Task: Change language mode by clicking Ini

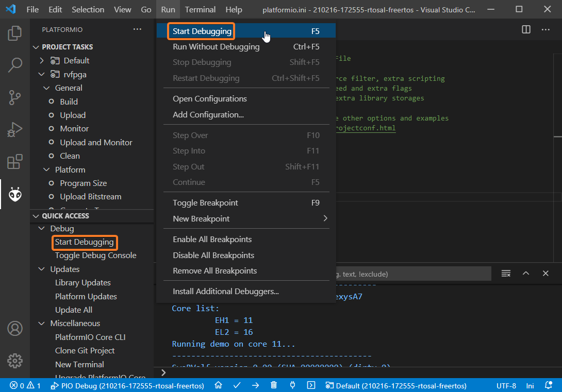Action: (x=530, y=385)
